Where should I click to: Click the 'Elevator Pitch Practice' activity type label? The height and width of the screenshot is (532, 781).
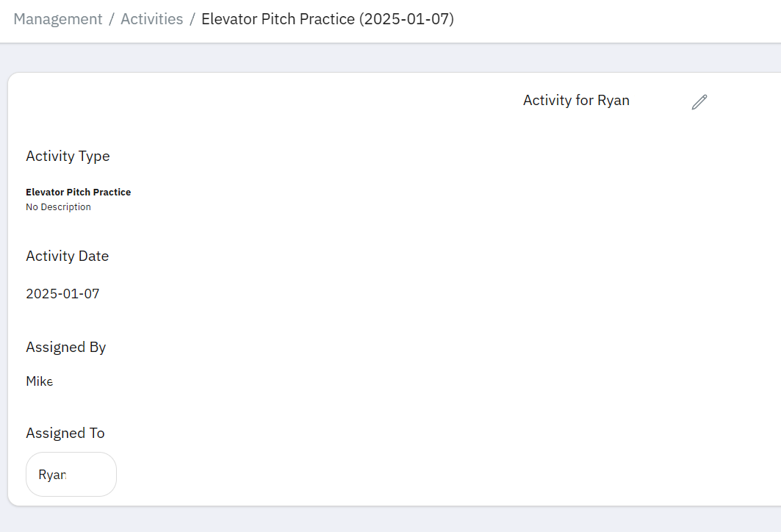click(x=78, y=192)
